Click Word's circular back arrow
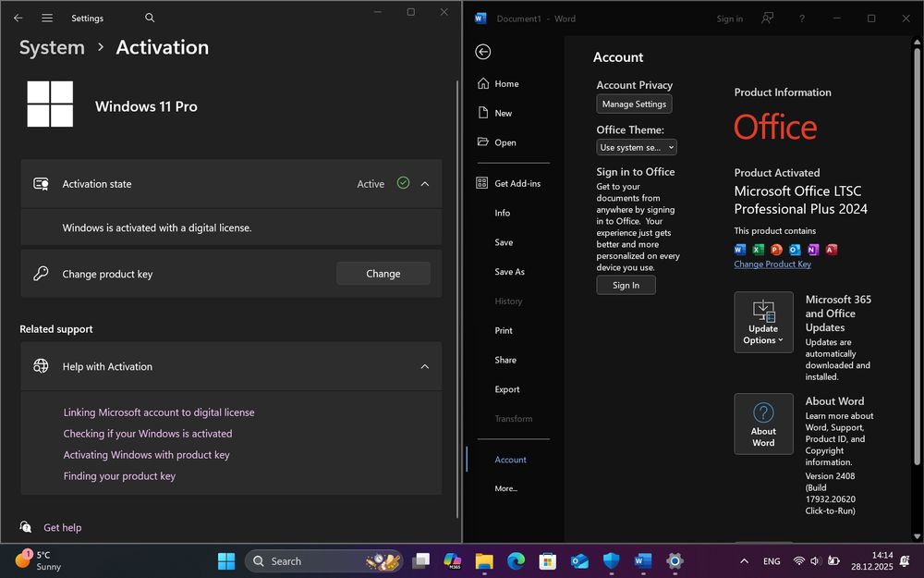Viewport: 924px width, 578px height. click(482, 52)
